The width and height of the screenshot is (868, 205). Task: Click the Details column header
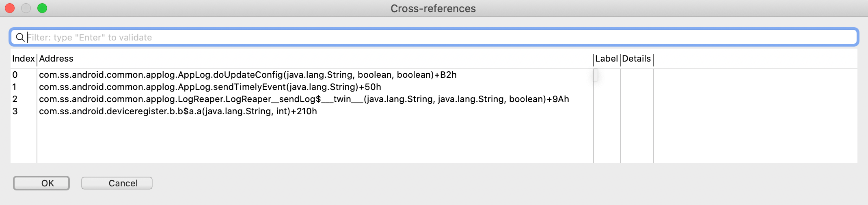click(x=636, y=59)
